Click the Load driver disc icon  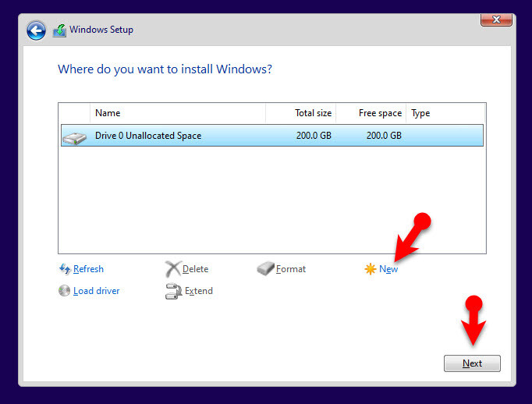[x=64, y=291]
